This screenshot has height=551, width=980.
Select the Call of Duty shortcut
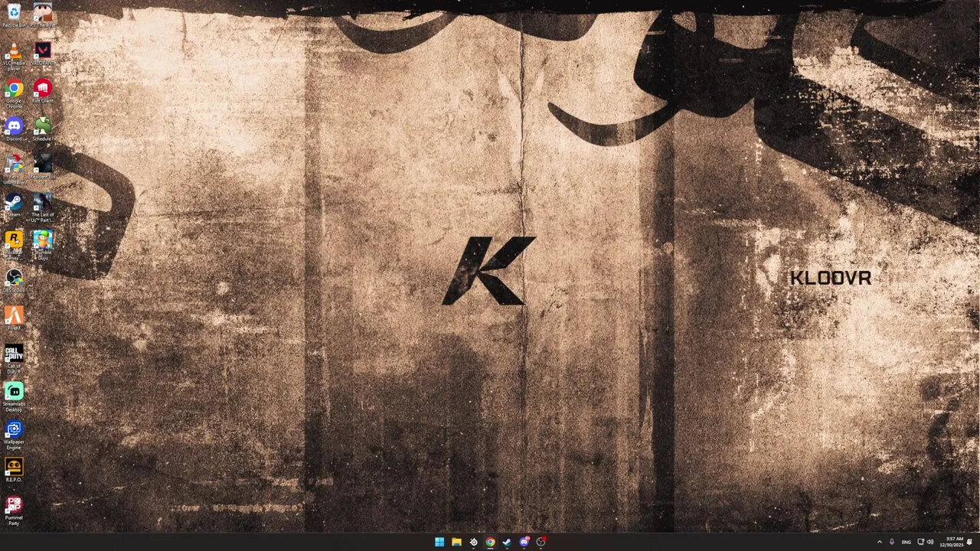14,360
